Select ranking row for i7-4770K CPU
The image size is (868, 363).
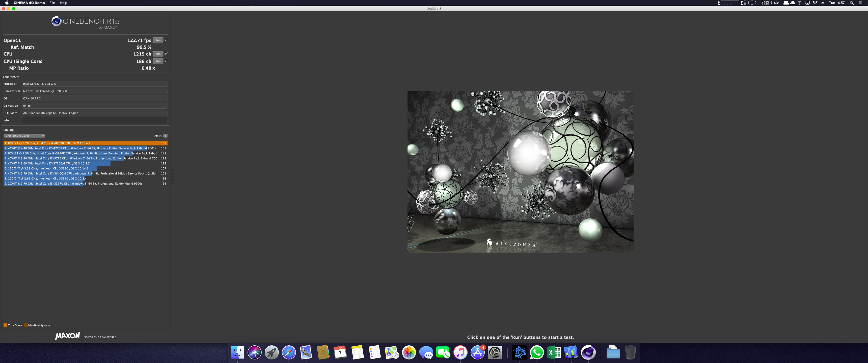point(86,148)
